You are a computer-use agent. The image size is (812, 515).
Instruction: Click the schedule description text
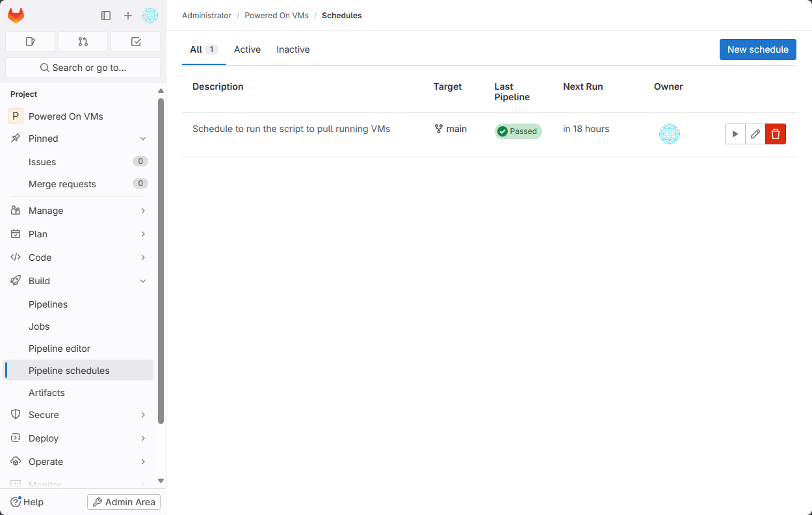point(291,129)
